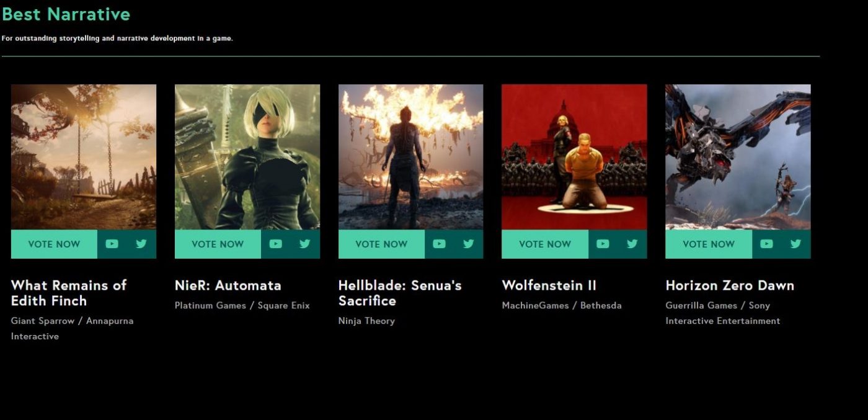Select the outstanding storytelling description line

pyautogui.click(x=117, y=38)
